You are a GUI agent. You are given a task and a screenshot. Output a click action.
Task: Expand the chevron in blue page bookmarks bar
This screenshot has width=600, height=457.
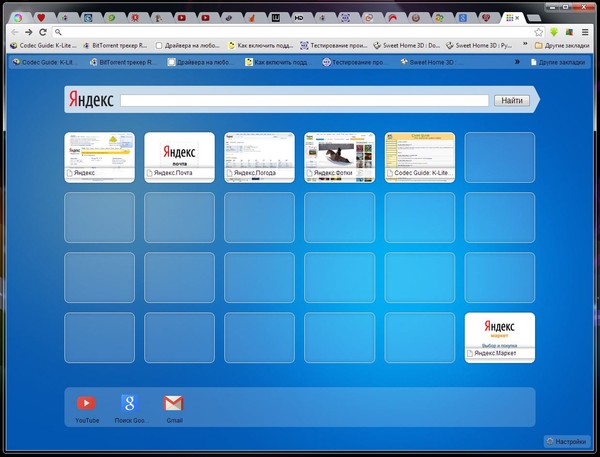click(517, 62)
